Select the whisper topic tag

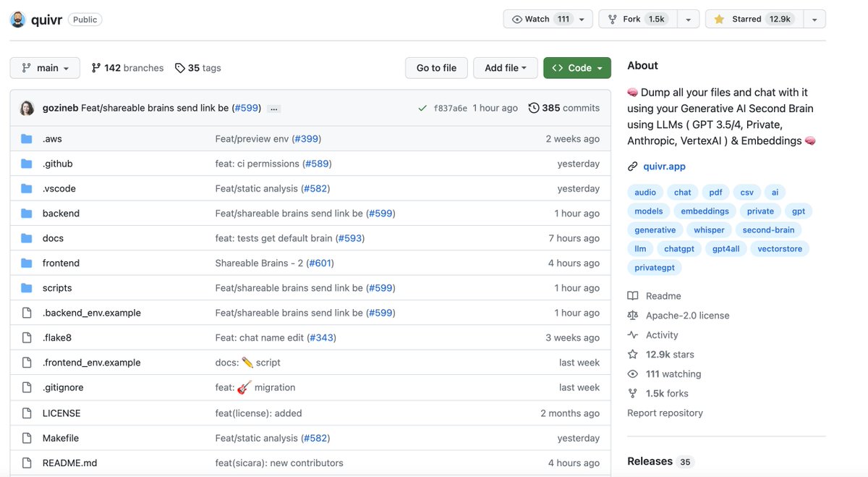[x=709, y=230]
